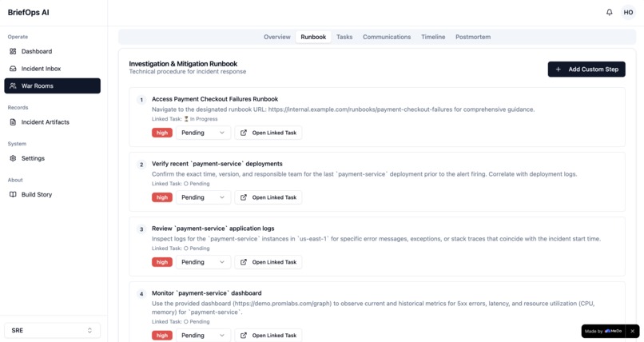Screen dimensions: 644x342
Task: Click the step number 4 badge
Action: coord(141,294)
